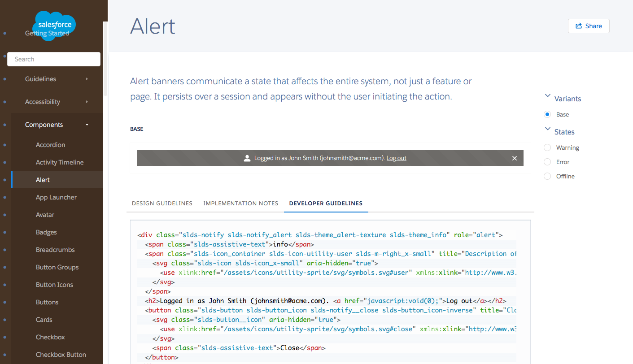Click the sidebar scrollbar thumb
The image size is (633, 364).
click(105, 58)
